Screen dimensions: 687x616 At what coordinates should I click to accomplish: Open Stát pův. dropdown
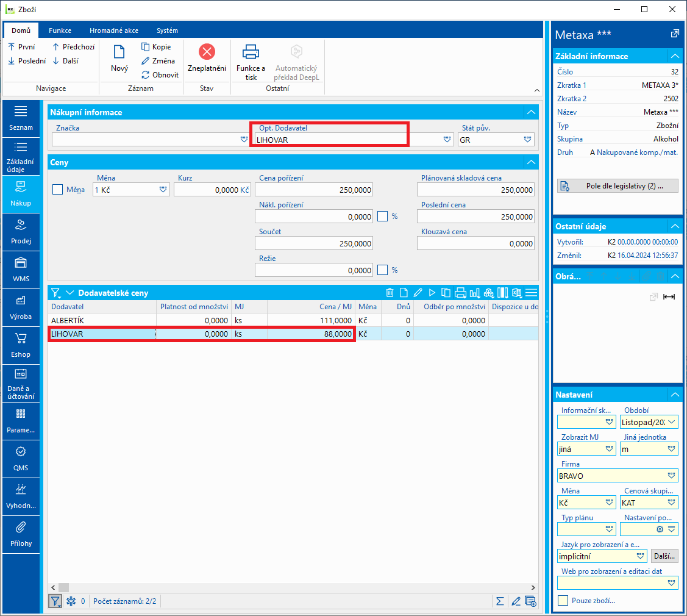pyautogui.click(x=527, y=140)
